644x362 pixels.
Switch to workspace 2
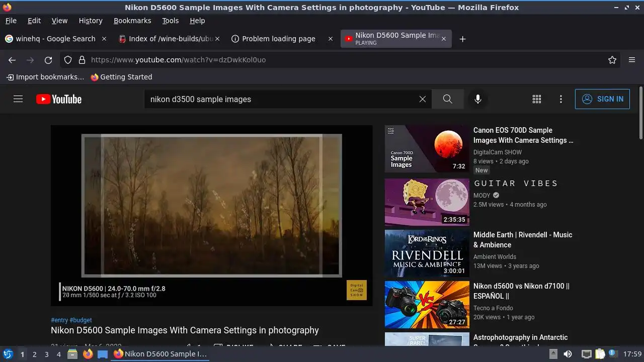35,354
